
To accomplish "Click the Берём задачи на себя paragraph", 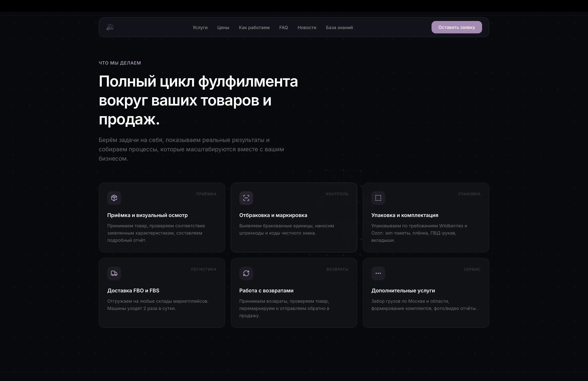I will [x=192, y=149].
